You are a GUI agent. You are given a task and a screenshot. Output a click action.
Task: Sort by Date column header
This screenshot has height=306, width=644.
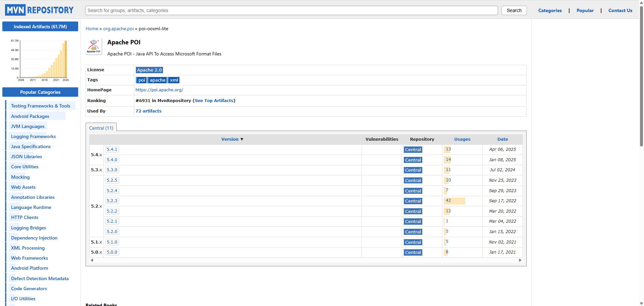pos(502,139)
